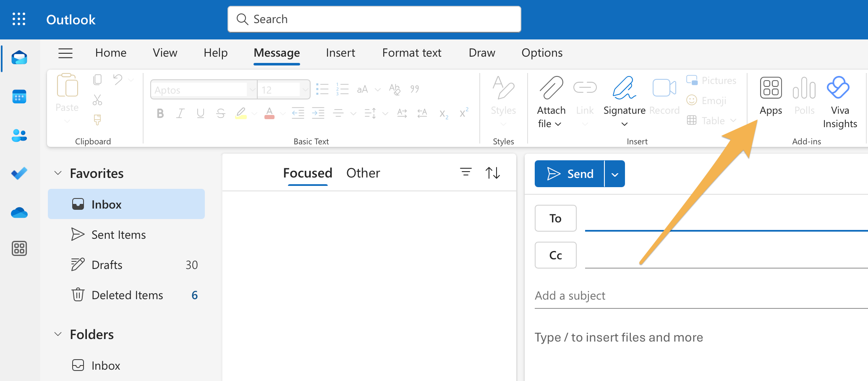Open Calendar from the left sidebar
The width and height of the screenshot is (868, 381).
pyautogui.click(x=19, y=97)
